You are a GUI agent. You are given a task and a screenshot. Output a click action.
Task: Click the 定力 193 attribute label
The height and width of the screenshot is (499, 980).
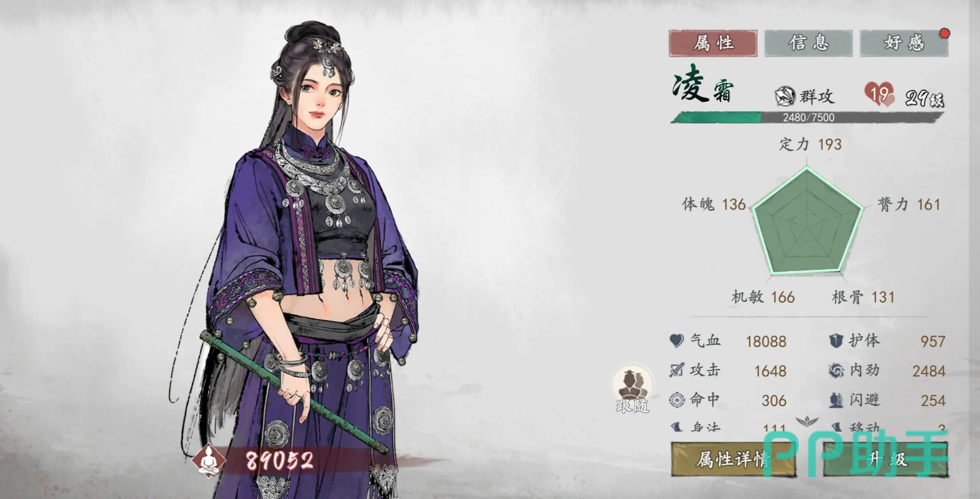(x=810, y=144)
